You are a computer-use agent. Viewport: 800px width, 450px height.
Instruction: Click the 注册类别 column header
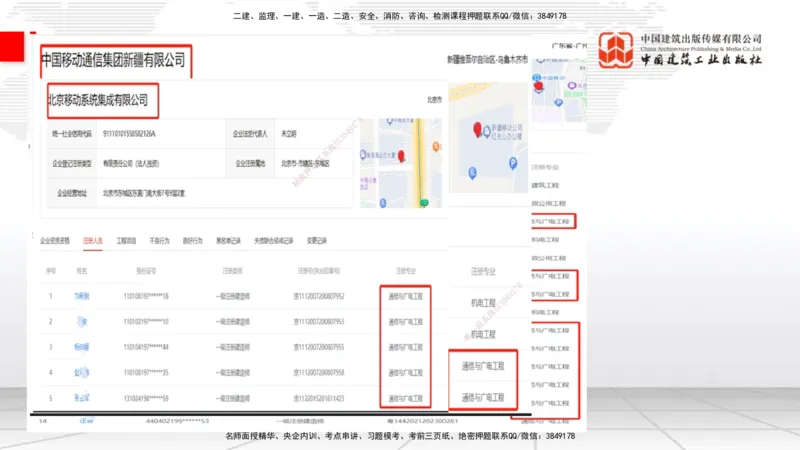click(233, 271)
